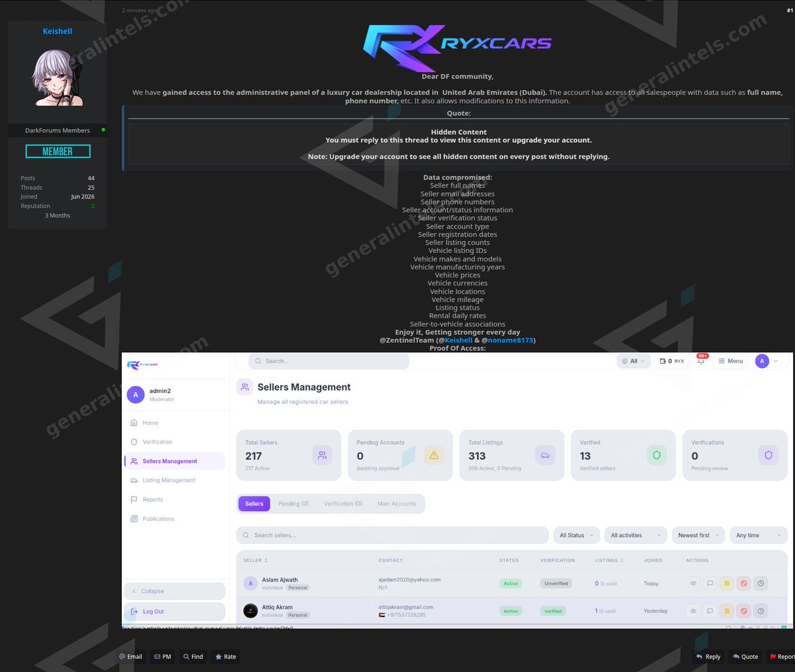Click Keishell's forum avatar image
The width and height of the screenshot is (795, 672).
coord(58,77)
